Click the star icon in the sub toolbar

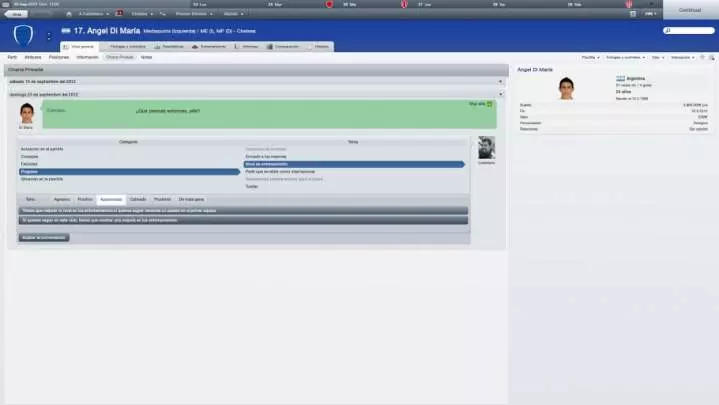pyautogui.click(x=702, y=57)
